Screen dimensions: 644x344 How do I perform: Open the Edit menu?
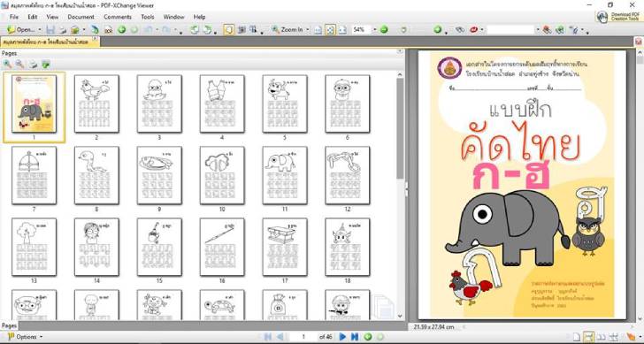pos(33,17)
